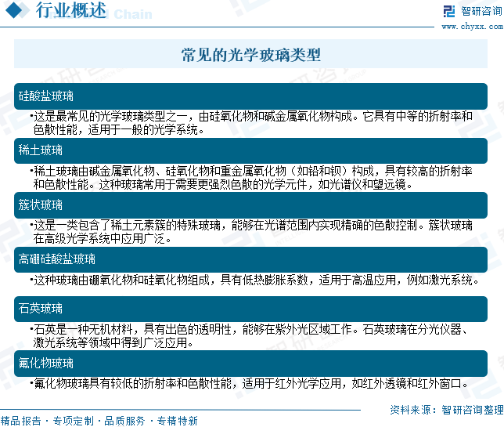504x427 pixels.
Task: Click the text 这是一类包含了稀土元素簇的特殊玻璃
Action: (x=127, y=225)
